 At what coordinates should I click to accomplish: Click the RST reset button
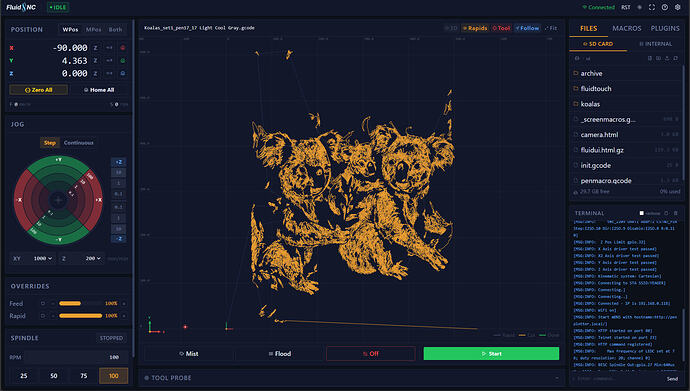[626, 7]
